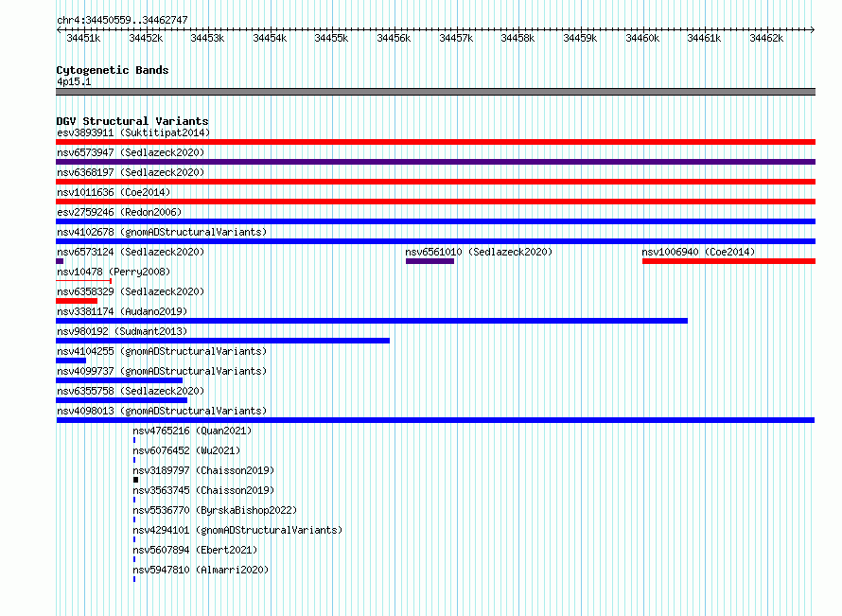This screenshot has height=616, width=842.
Task: Click blue bar under nsv6355758
Action: coord(121,400)
